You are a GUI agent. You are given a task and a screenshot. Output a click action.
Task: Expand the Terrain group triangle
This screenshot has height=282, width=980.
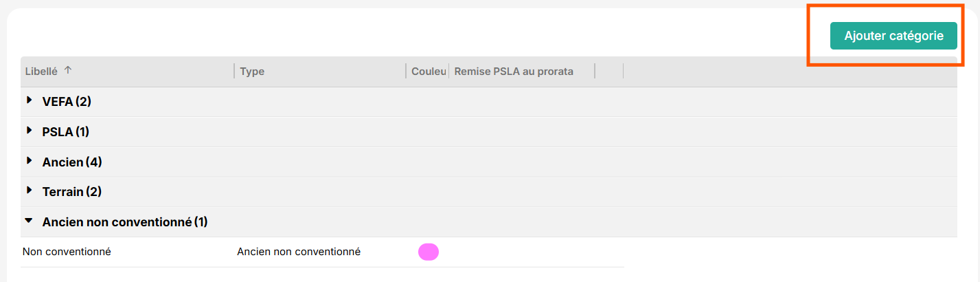30,191
